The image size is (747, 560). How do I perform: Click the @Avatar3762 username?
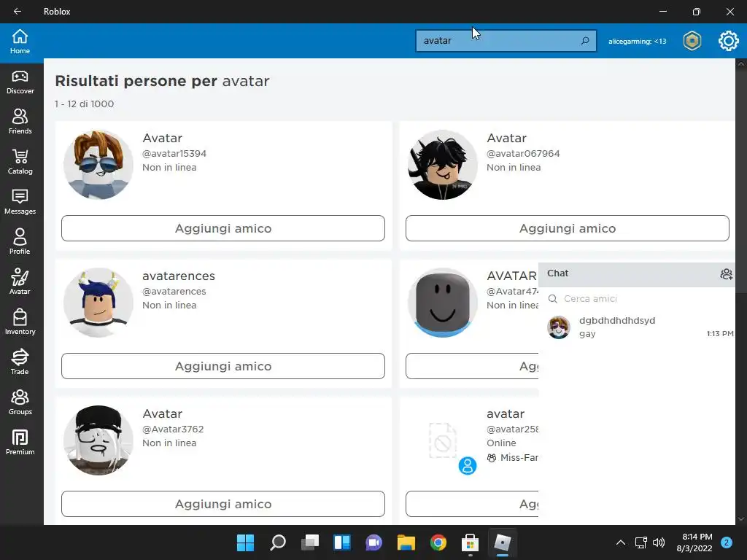pyautogui.click(x=173, y=429)
